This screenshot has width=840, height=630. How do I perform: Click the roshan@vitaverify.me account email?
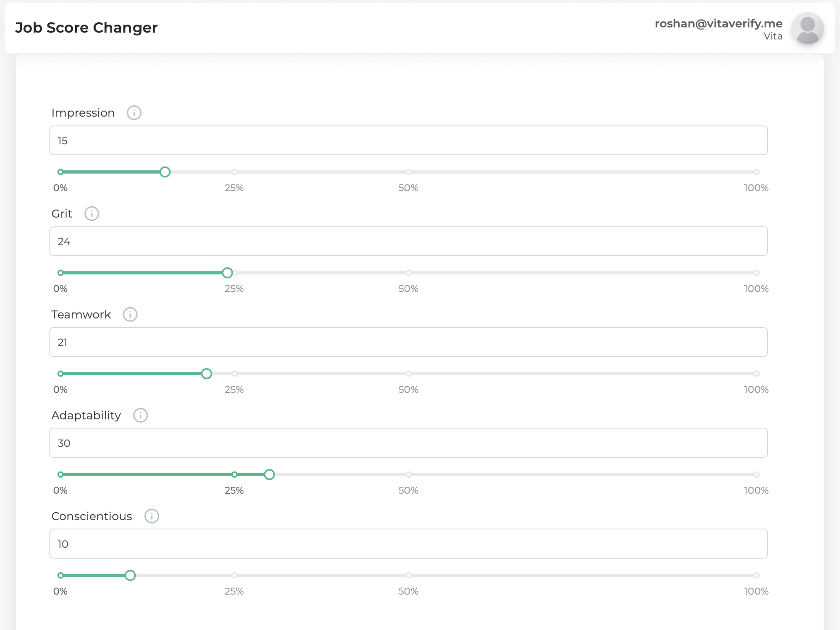719,24
